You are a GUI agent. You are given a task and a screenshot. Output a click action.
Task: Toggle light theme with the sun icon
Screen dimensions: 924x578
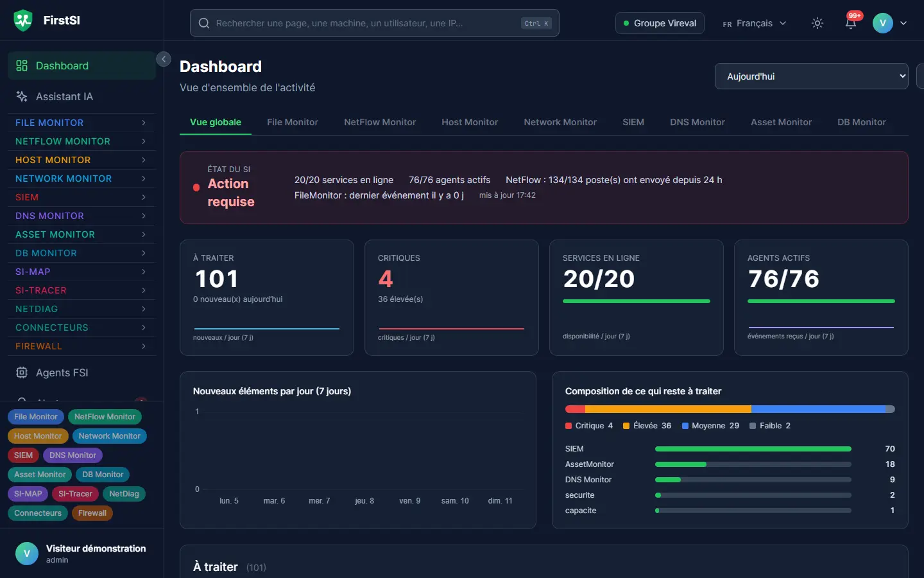817,23
